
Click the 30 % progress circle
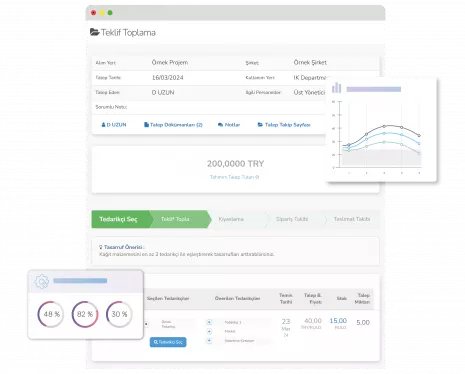pyautogui.click(x=119, y=314)
